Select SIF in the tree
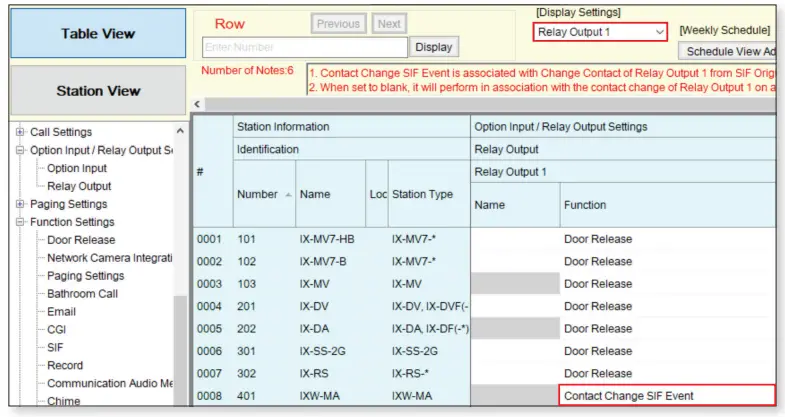The image size is (785, 417). [x=55, y=347]
